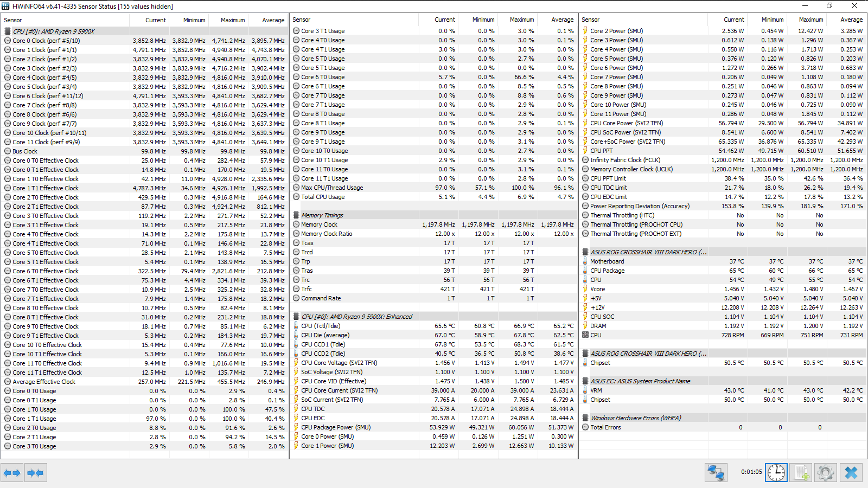Select the Memory Timings header row
Viewport: 868px width, 488px height.
[x=433, y=215]
